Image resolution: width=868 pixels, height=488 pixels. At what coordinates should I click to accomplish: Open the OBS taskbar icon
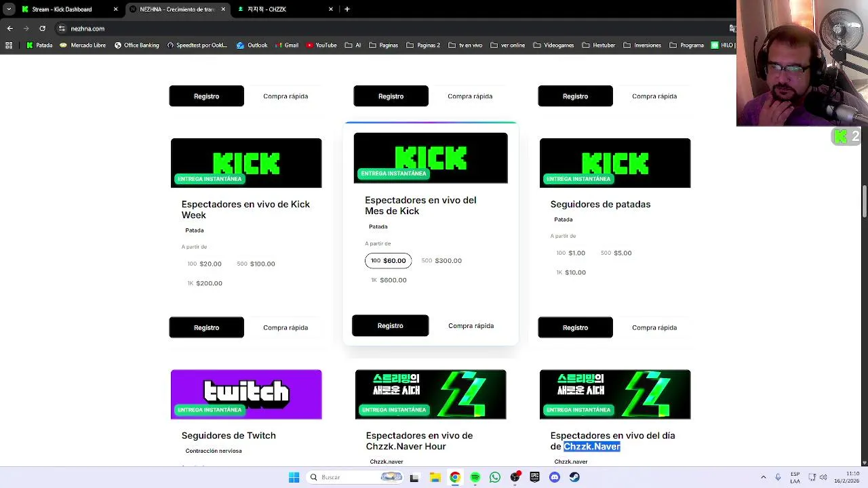515,477
